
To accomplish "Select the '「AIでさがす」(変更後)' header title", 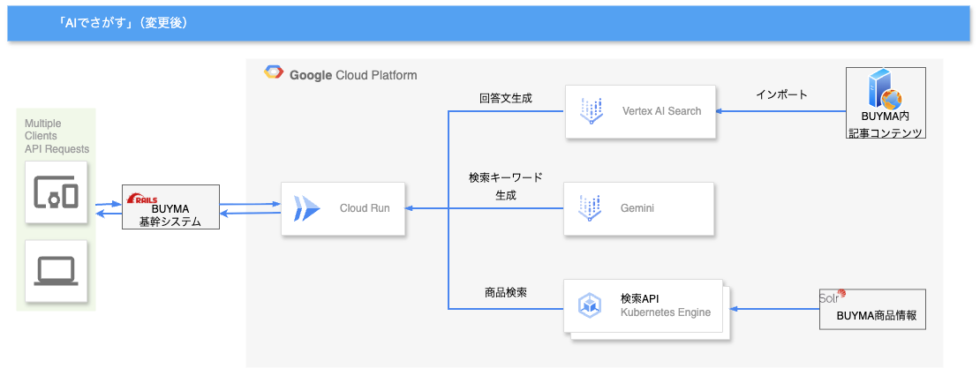I will (123, 22).
